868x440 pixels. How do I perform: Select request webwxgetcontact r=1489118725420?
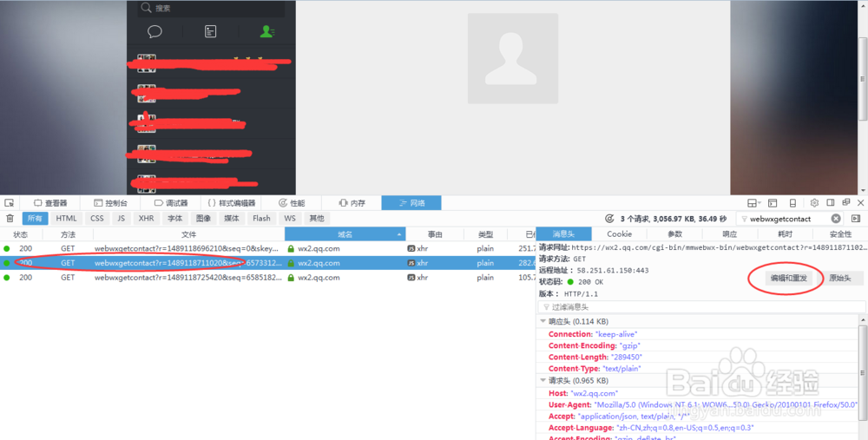click(x=268, y=278)
